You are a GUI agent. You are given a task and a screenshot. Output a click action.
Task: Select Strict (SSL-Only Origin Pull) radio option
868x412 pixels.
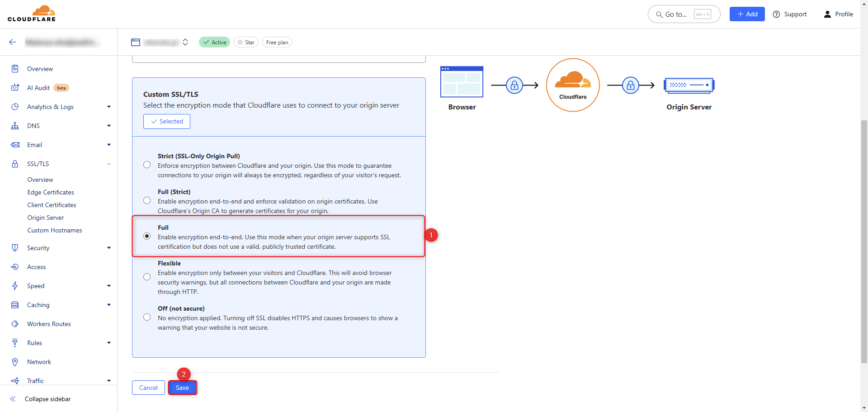(x=147, y=165)
